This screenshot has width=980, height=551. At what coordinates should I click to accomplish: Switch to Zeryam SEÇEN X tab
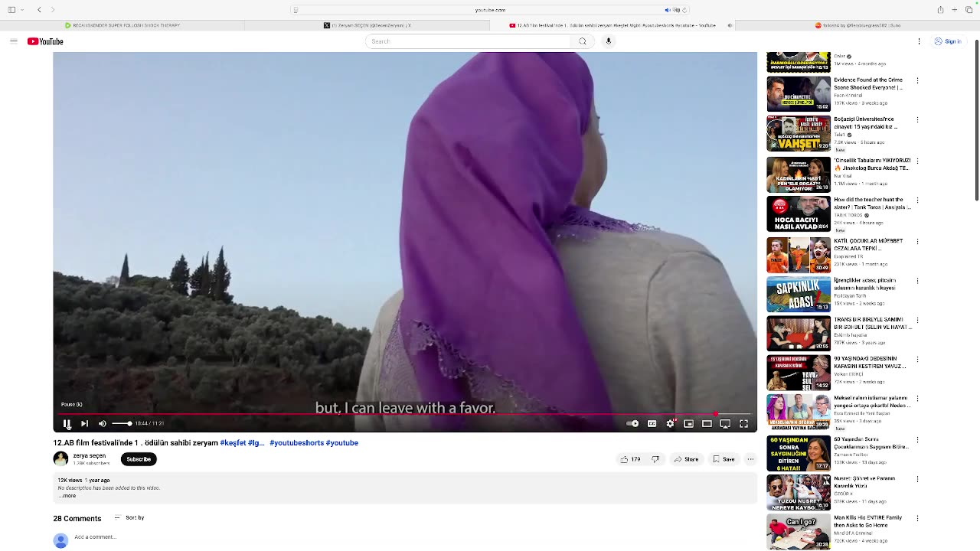(x=367, y=25)
